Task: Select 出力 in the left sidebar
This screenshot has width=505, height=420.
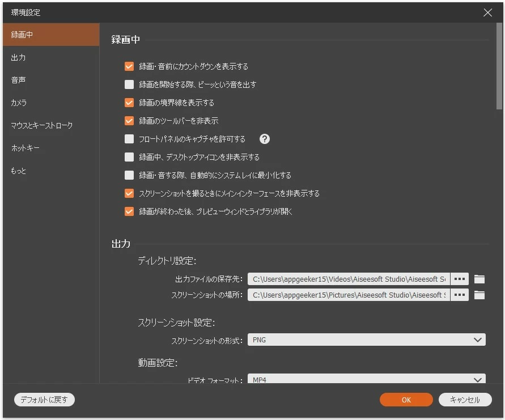Action: 19,57
